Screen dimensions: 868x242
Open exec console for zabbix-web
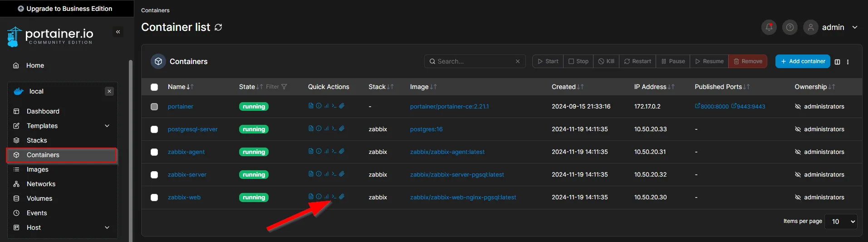coord(334,197)
